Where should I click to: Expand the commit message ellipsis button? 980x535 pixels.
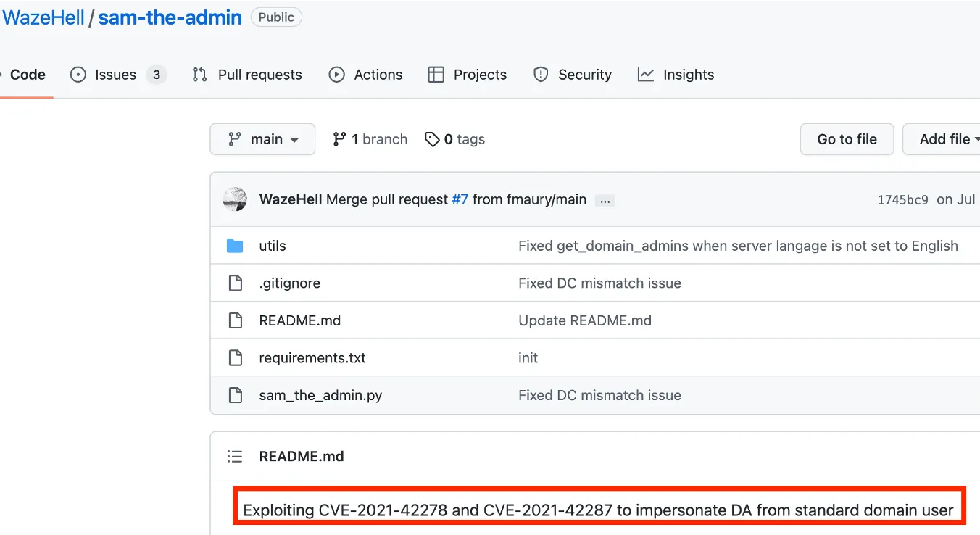[605, 201]
